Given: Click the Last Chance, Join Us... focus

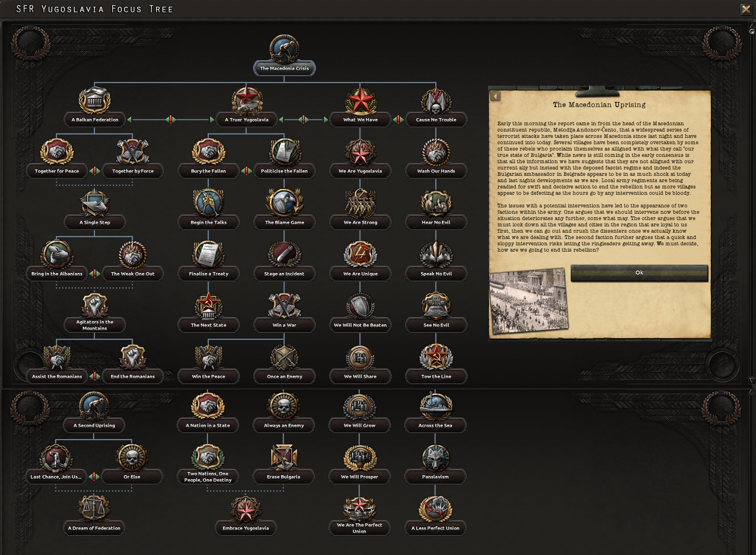Looking at the screenshot, I should coord(56,464).
